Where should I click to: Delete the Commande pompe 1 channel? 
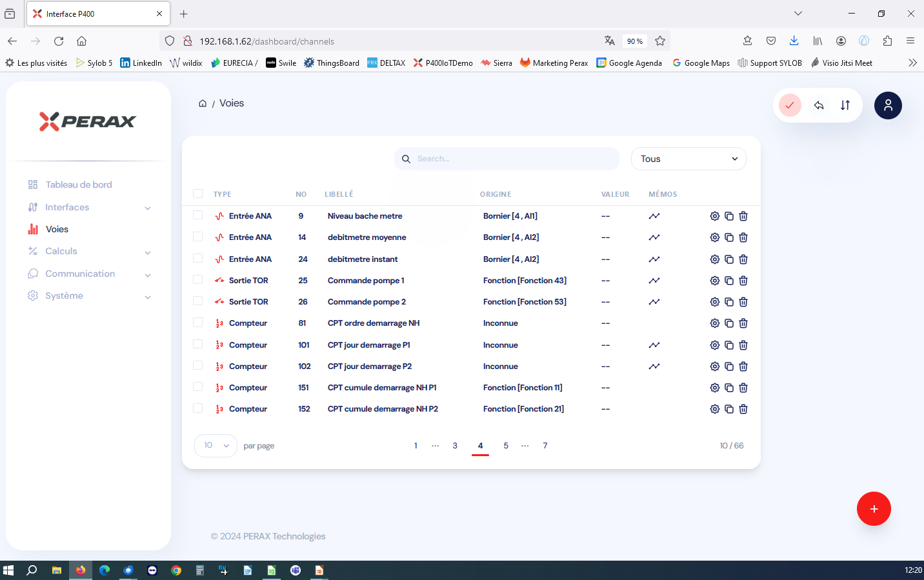coord(743,281)
